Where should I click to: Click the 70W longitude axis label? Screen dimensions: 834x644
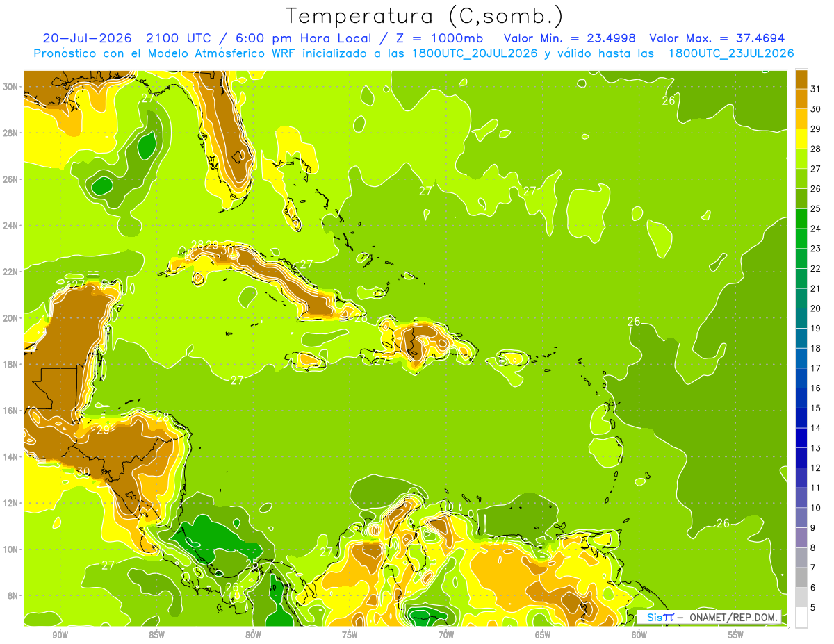446,635
